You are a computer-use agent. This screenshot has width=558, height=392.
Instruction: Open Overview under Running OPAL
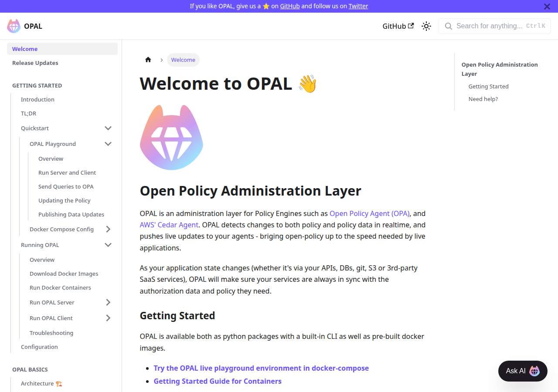click(x=71, y=260)
